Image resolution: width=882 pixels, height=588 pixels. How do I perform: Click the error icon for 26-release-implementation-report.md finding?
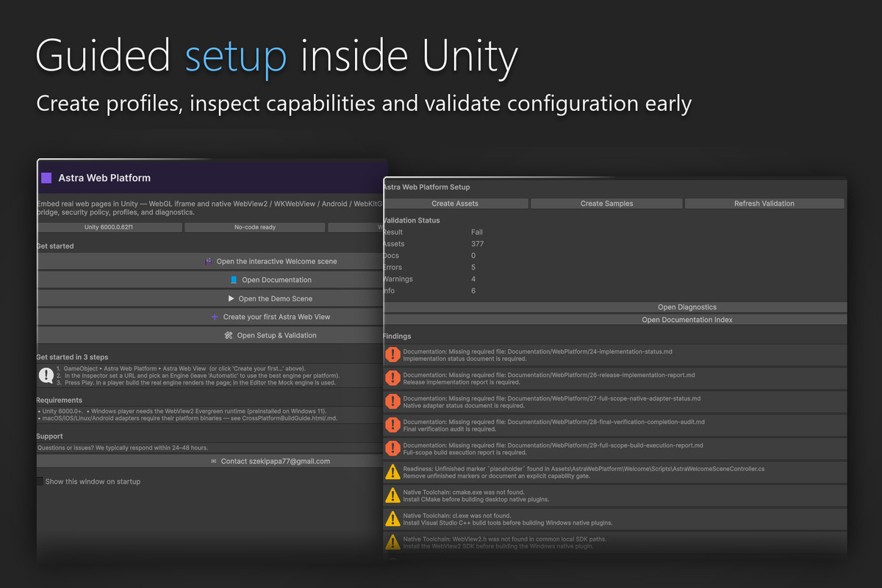(x=393, y=379)
